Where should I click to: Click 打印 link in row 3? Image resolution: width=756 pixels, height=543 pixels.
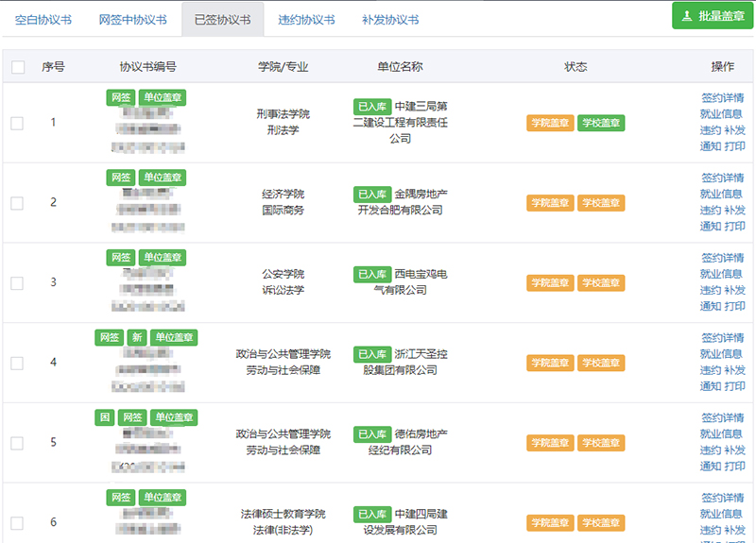(x=735, y=307)
